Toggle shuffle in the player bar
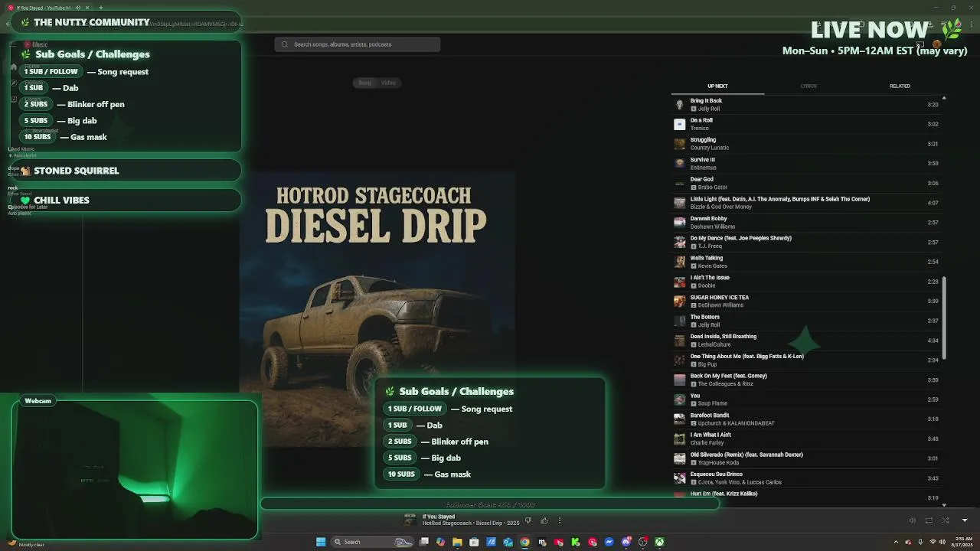Screen dimensions: 980x551 pyautogui.click(x=945, y=520)
